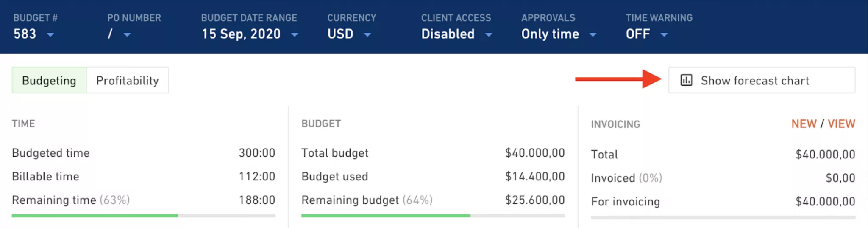Click the For invoicing $40.000,00 amount
This screenshot has height=228, width=868.
825,201
